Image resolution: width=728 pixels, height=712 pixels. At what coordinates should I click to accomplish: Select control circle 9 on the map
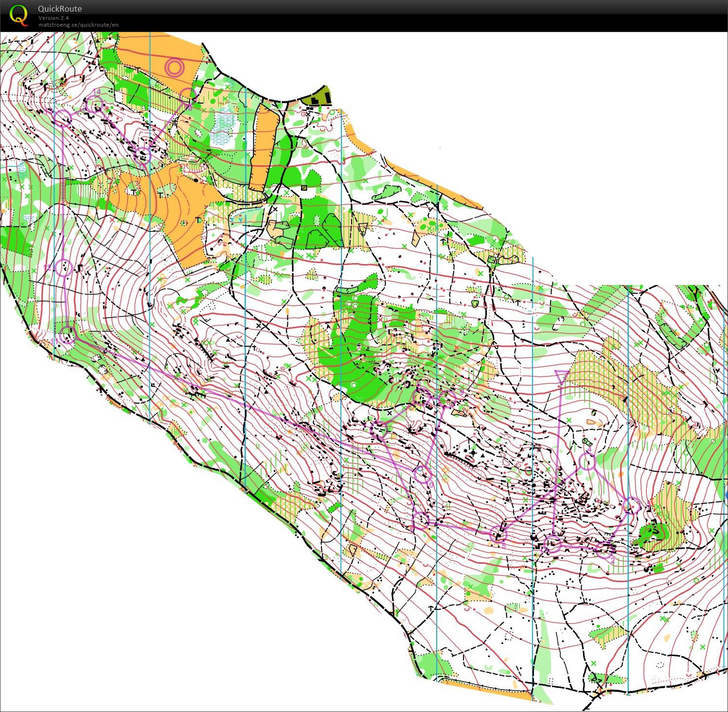tap(447, 399)
